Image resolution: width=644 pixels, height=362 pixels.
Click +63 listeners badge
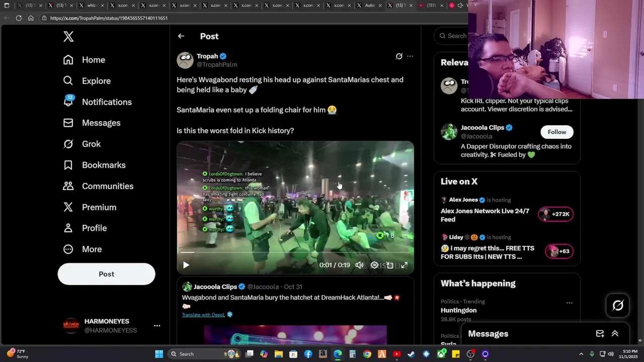pos(559,251)
